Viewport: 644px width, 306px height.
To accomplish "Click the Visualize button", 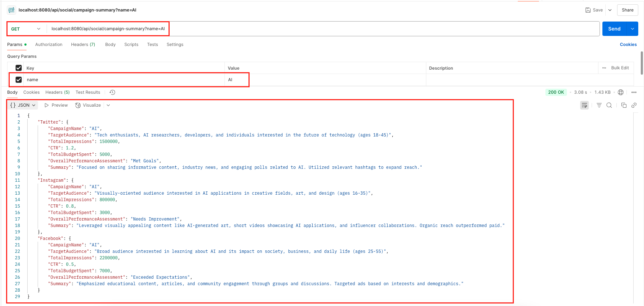I will tap(88, 105).
